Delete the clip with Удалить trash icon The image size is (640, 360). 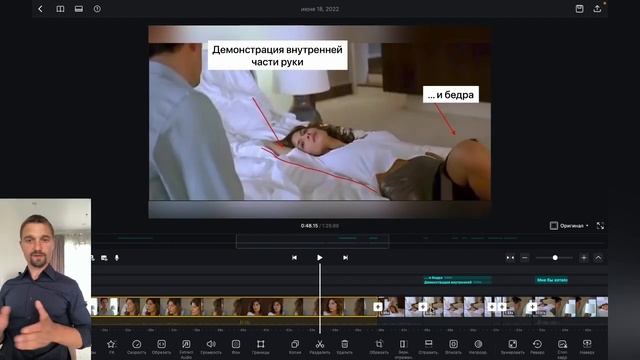344,347
